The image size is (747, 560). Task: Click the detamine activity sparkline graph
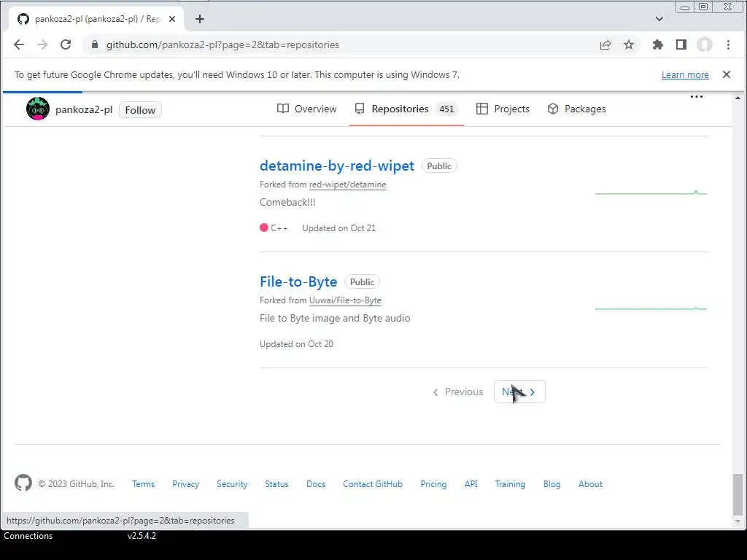click(x=651, y=192)
